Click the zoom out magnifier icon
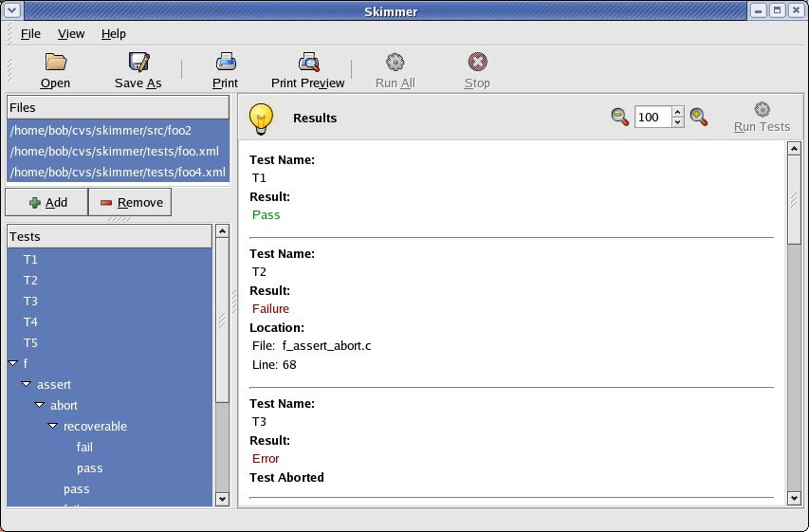Screen dimensions: 809x532 [x=619, y=117]
